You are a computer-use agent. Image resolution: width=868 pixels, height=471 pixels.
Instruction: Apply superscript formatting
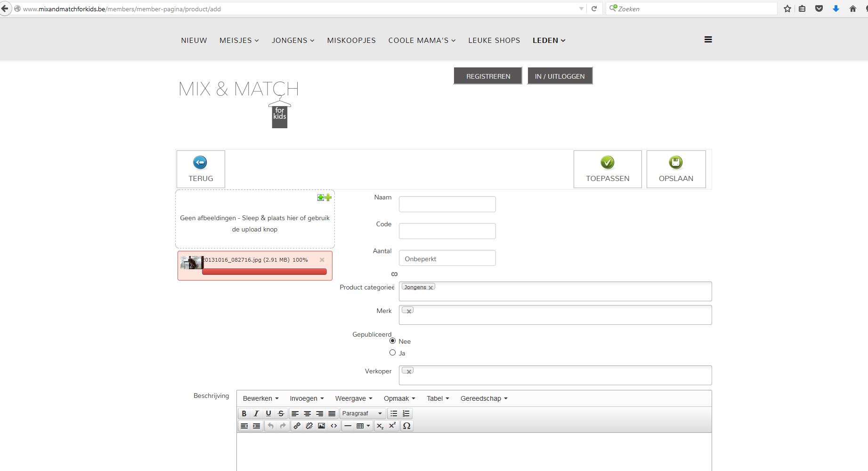tap(392, 426)
